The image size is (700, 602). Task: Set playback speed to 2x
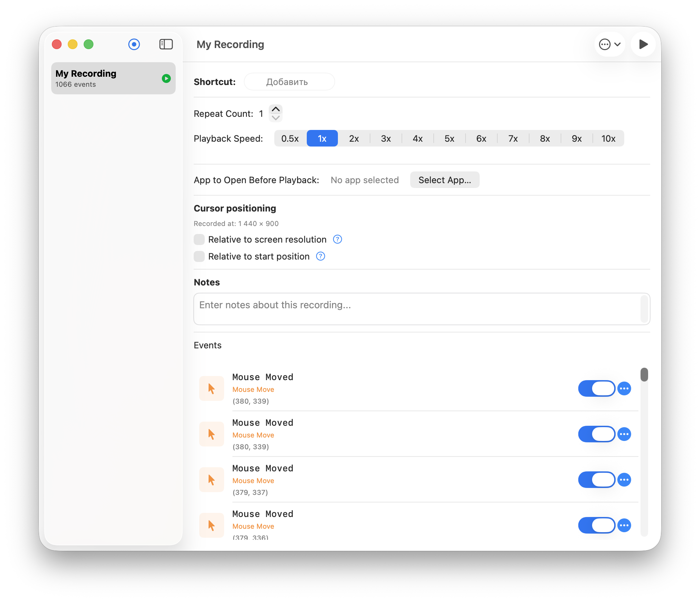point(354,139)
